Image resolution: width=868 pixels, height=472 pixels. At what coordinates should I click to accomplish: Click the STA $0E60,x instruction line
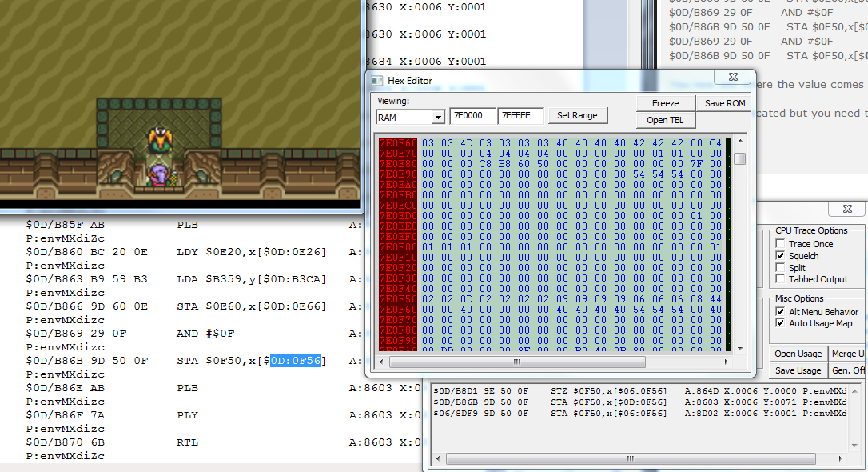tap(176, 306)
